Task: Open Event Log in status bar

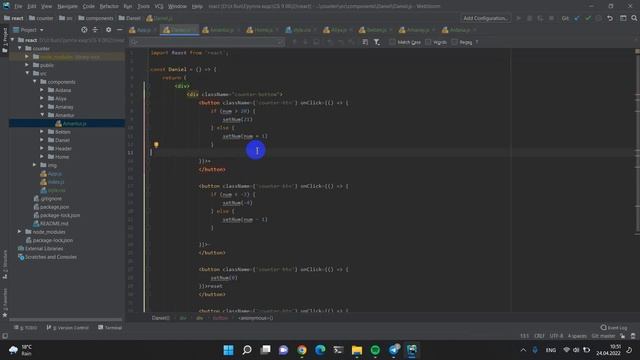Action: pos(614,327)
